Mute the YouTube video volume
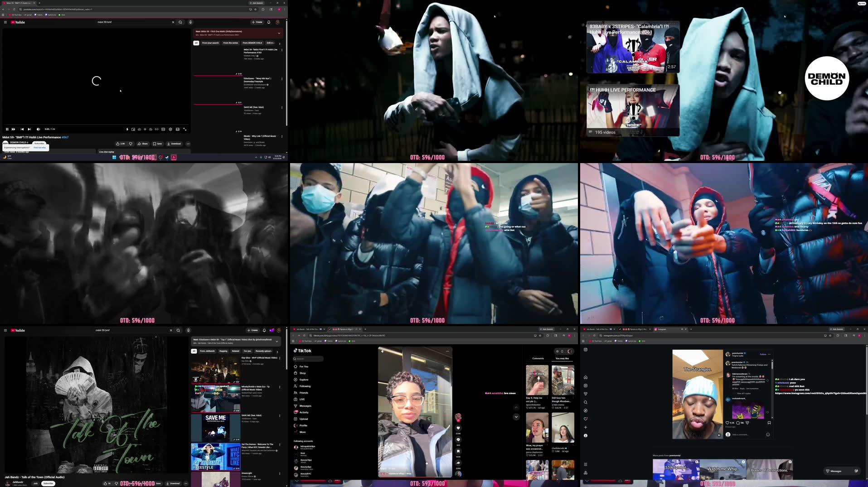 [x=38, y=129]
